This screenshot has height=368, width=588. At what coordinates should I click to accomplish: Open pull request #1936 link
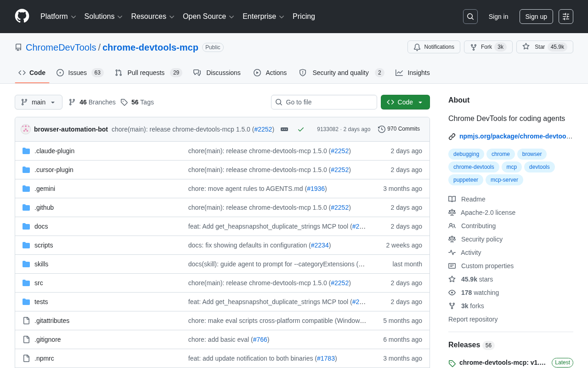pyautogui.click(x=316, y=189)
